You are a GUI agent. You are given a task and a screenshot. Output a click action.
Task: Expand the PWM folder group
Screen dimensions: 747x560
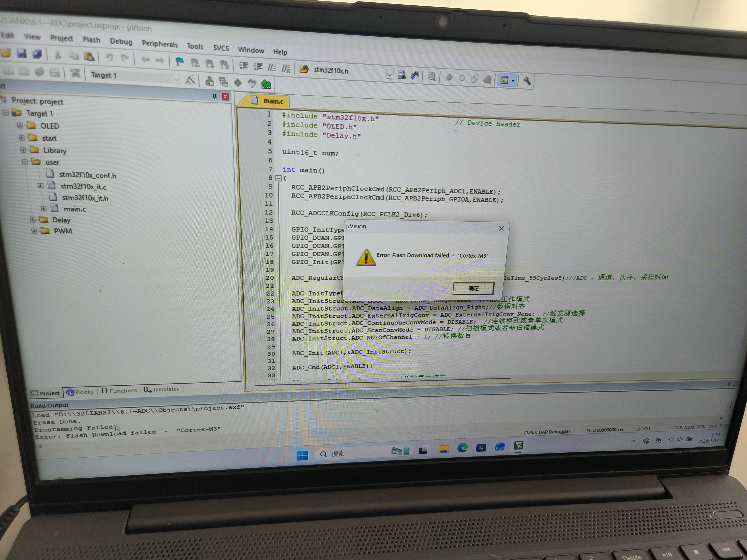click(x=34, y=231)
